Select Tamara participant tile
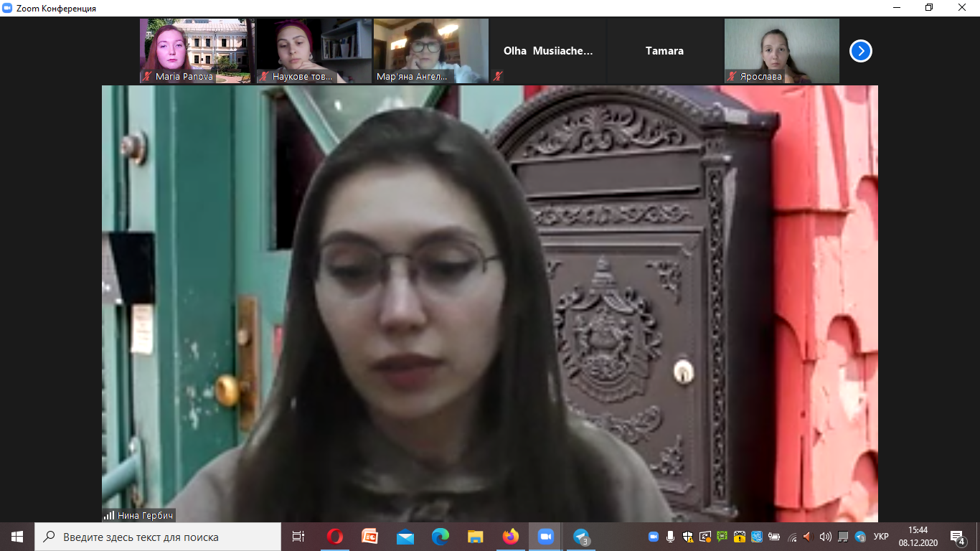The width and height of the screenshot is (980, 551). click(x=665, y=51)
